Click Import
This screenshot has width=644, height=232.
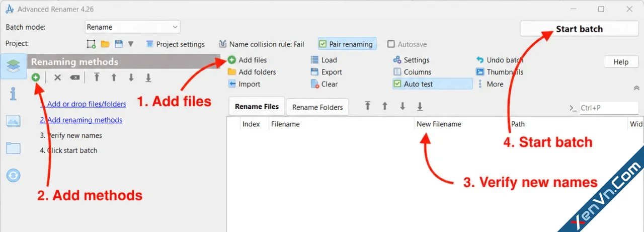point(244,84)
